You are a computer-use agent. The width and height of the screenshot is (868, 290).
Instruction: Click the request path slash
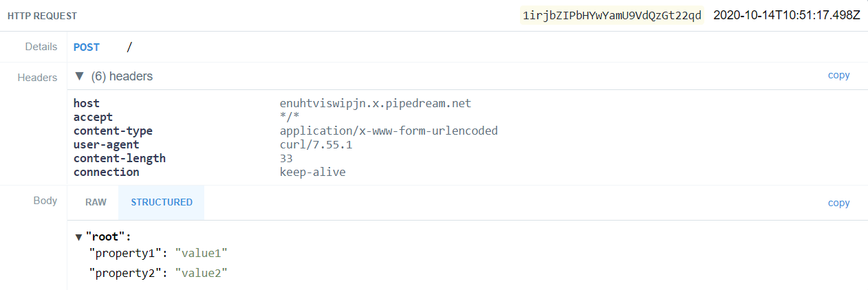(x=129, y=47)
